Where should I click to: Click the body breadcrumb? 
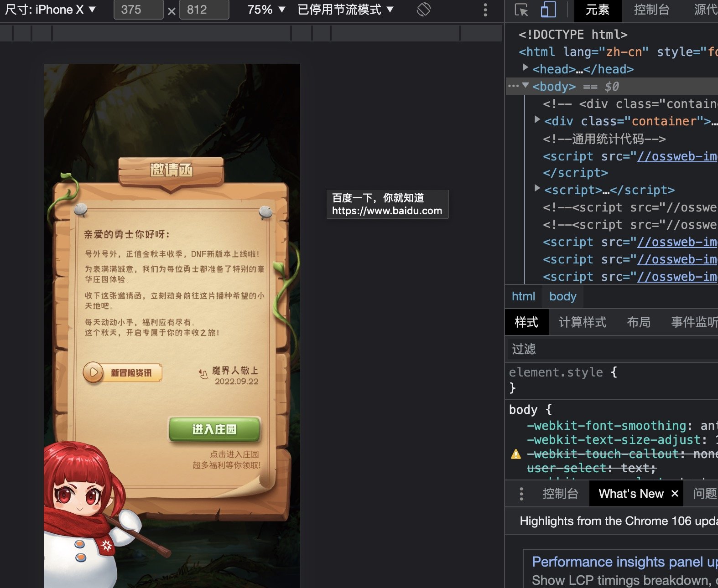562,296
